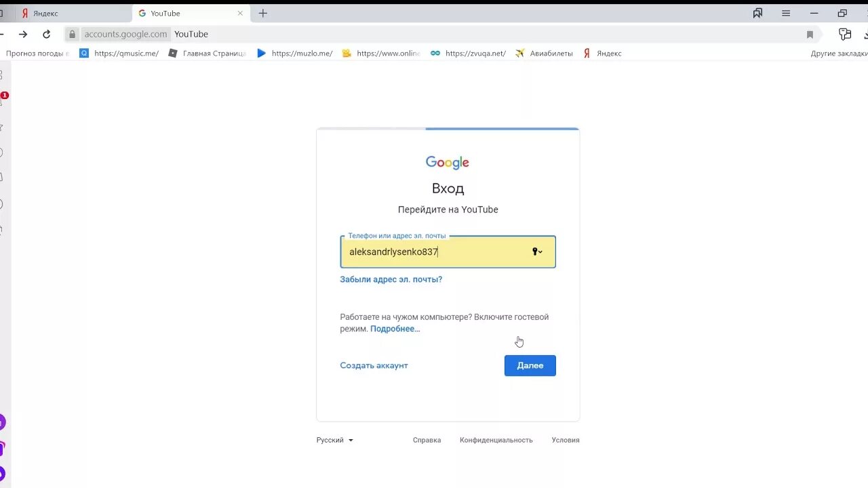This screenshot has height=488, width=868.
Task: Open the browser hamburger menu
Action: tap(786, 13)
